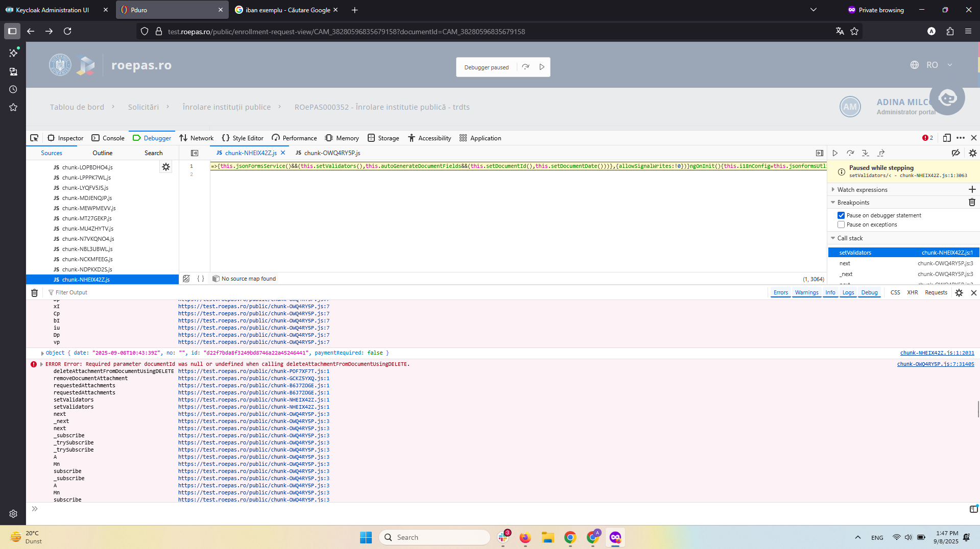Screen dimensions: 980x549
Task: Collapse the Call stack section
Action: pos(833,238)
